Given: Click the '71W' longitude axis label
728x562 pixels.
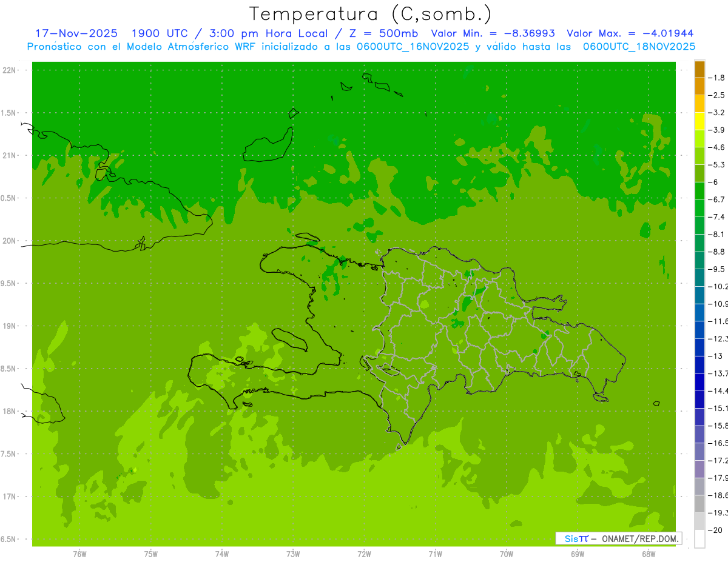Looking at the screenshot, I should pos(435,554).
